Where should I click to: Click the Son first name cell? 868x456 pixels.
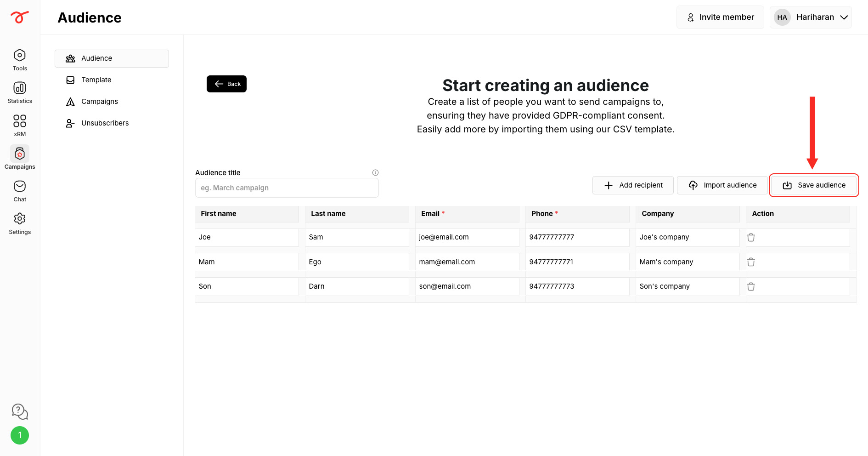(247, 286)
